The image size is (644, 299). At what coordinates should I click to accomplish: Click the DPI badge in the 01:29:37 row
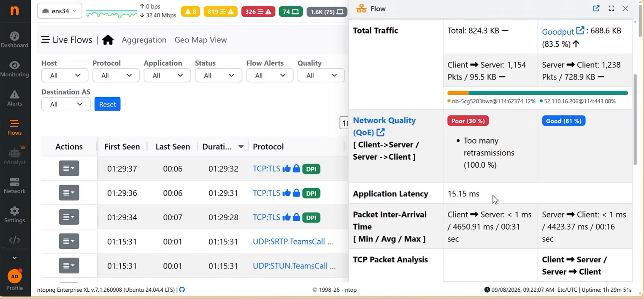tap(311, 169)
